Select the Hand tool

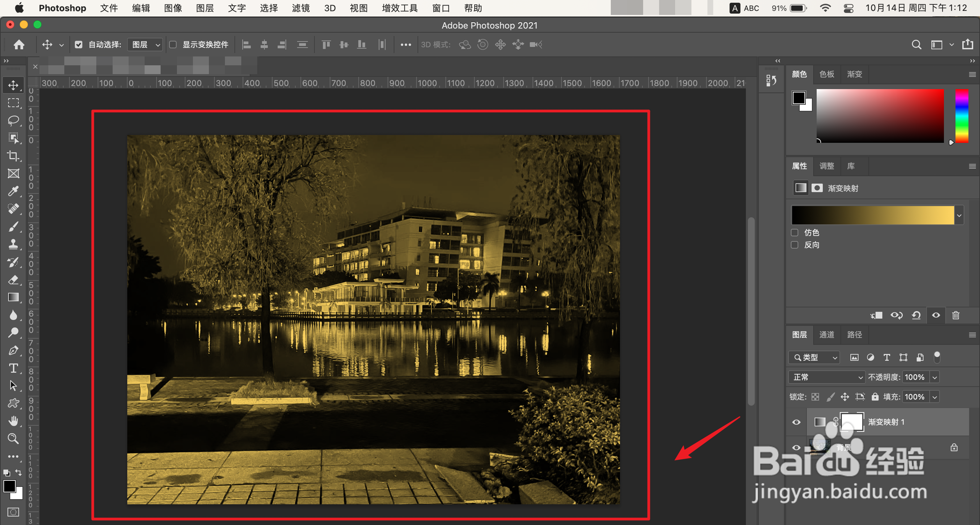[13, 421]
